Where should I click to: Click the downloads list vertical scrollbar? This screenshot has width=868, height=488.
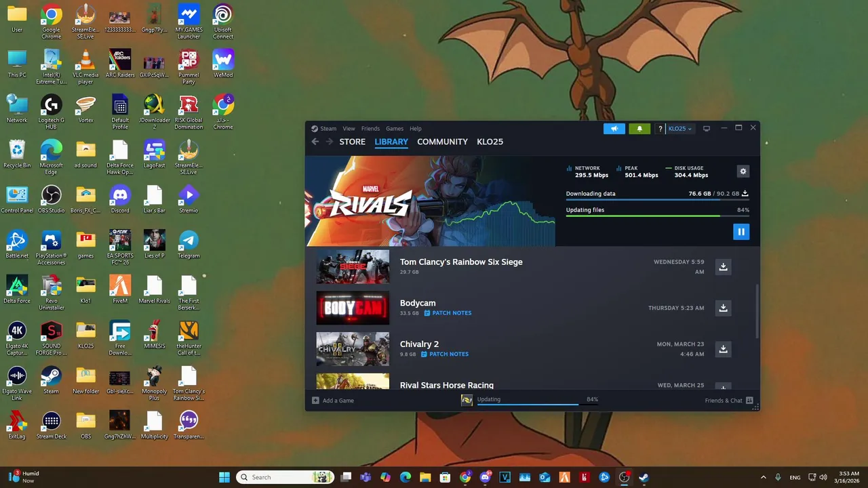(757, 310)
